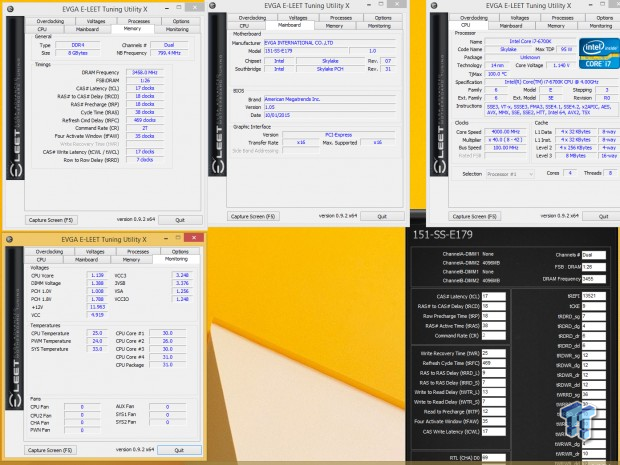Viewport: 620px width, 465px height.
Task: Click the RAS# Active Time (tRAS) input field
Action: pyautogui.click(x=493, y=326)
